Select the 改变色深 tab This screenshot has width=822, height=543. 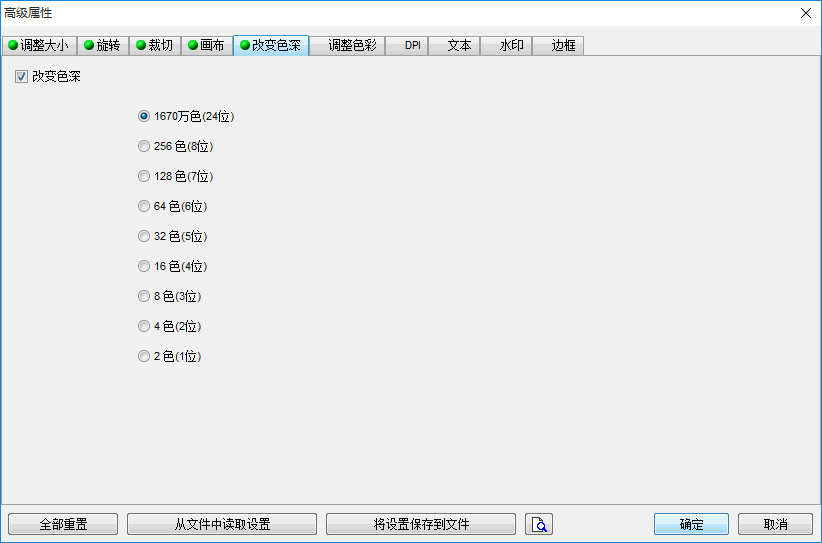coord(271,45)
